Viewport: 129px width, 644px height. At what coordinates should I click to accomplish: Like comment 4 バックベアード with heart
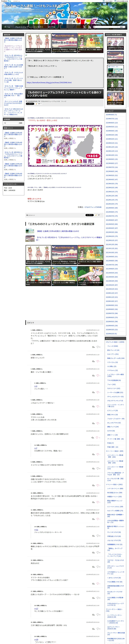pyautogui.click(x=98, y=406)
